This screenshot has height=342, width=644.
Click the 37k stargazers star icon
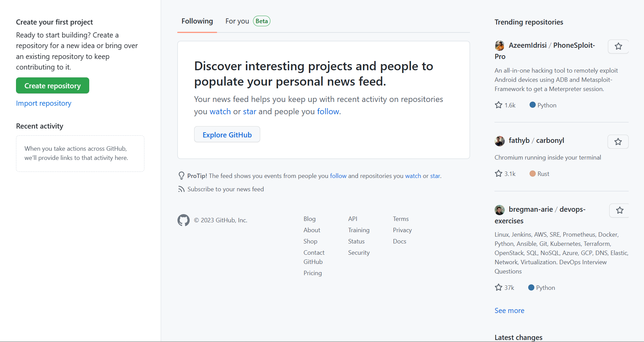click(499, 287)
